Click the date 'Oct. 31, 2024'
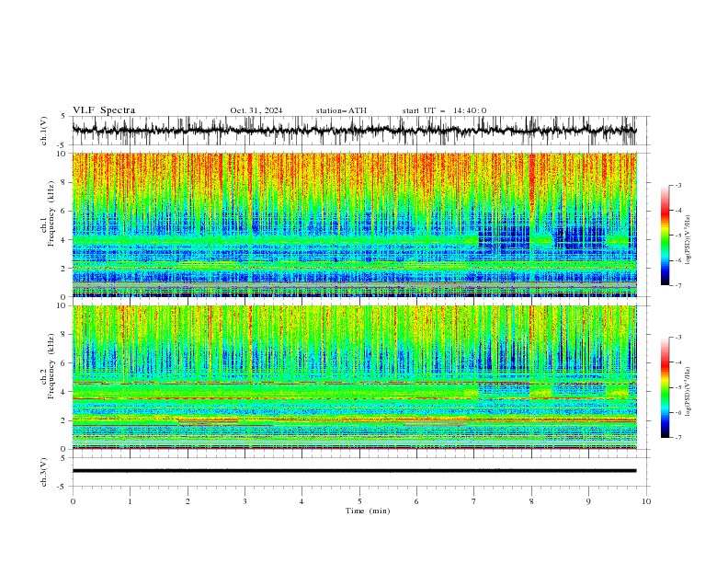Viewport: 728px width, 563px height. (256, 110)
